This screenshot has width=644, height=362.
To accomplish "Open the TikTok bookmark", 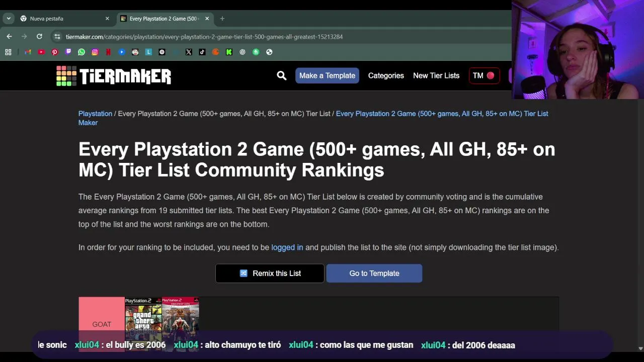I will [x=202, y=52].
